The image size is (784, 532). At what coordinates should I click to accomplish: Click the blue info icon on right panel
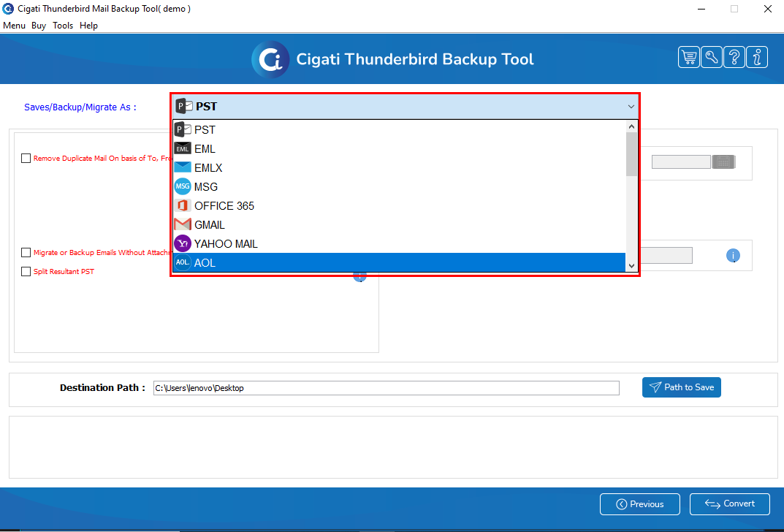[733, 256]
